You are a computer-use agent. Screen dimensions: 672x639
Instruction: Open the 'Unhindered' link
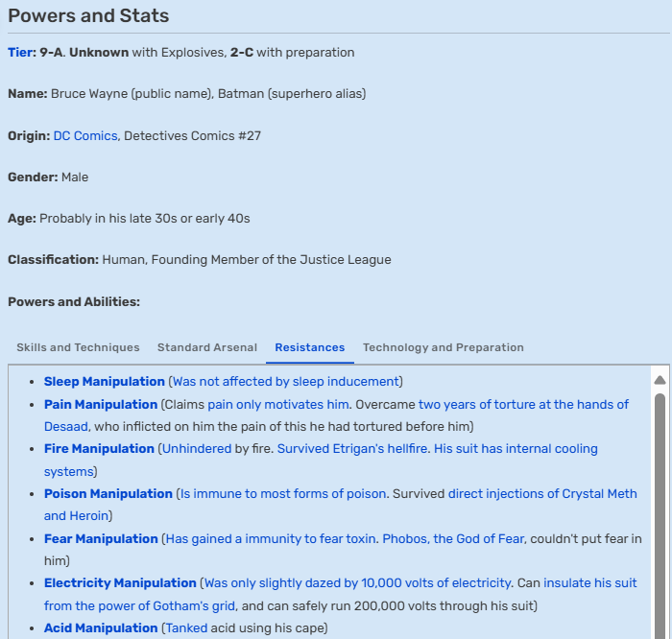click(197, 448)
